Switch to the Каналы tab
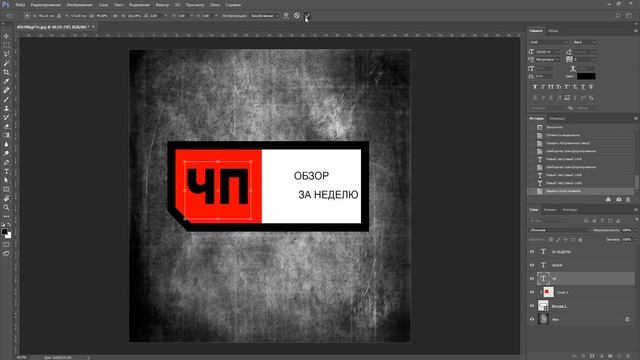This screenshot has width=640, height=360. (x=550, y=210)
